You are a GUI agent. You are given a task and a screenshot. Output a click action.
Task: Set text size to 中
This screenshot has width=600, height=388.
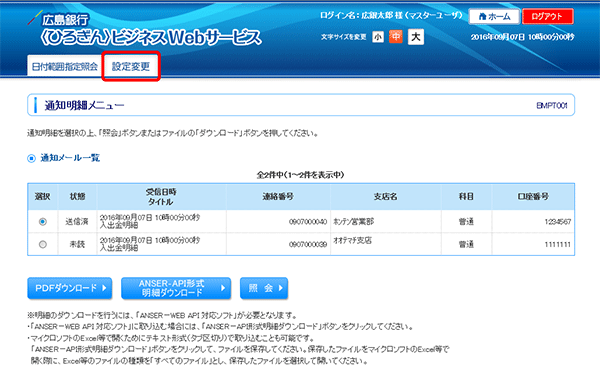click(x=396, y=37)
